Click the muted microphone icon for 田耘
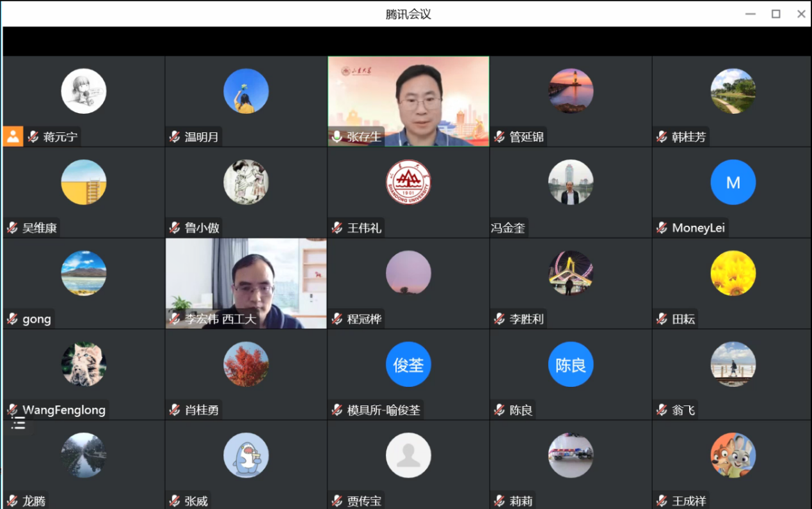The height and width of the screenshot is (509, 812). 662,319
